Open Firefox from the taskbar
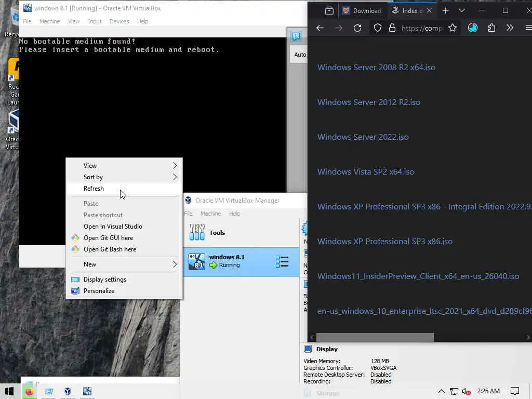This screenshot has width=532, height=399. pos(30,391)
